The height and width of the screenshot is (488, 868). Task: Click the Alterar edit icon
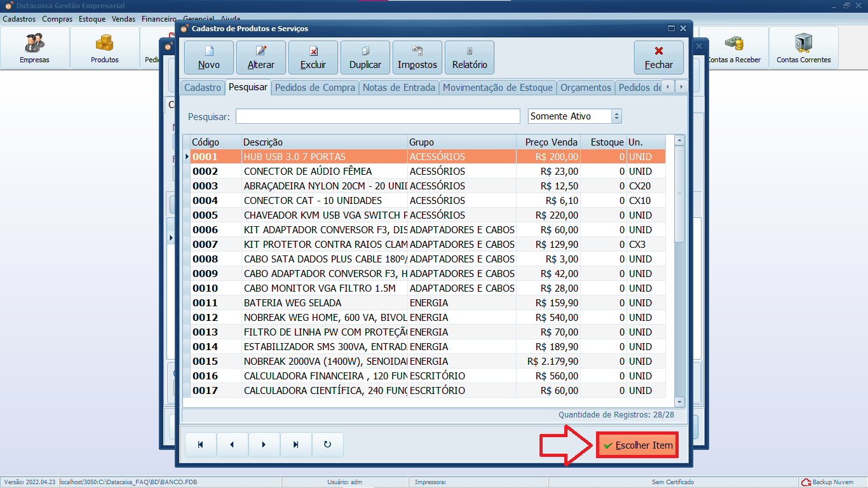[261, 51]
